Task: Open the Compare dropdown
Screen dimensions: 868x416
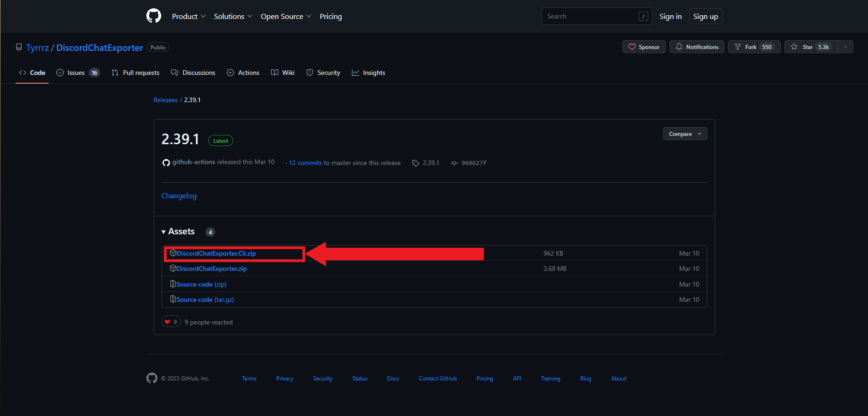Action: coord(685,134)
